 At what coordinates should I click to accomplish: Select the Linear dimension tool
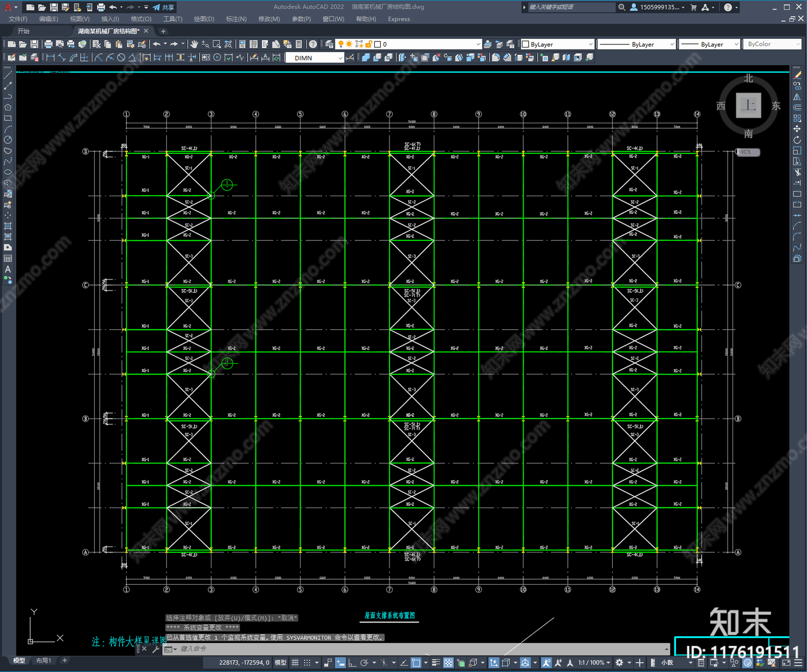click(50, 57)
